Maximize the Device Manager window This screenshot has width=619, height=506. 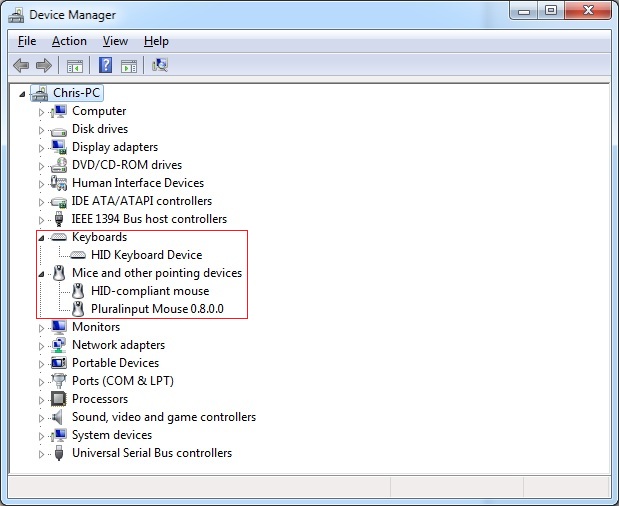click(x=551, y=11)
